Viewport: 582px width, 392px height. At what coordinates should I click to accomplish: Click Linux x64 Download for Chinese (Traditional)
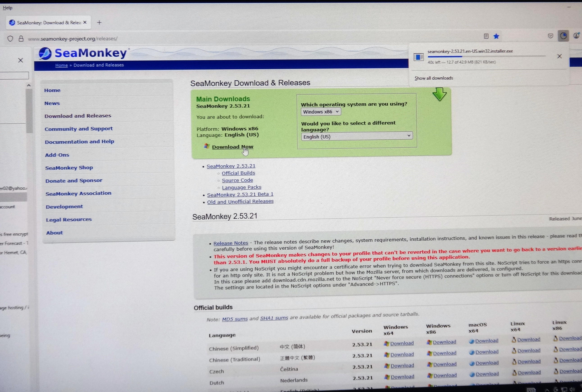tap(529, 351)
